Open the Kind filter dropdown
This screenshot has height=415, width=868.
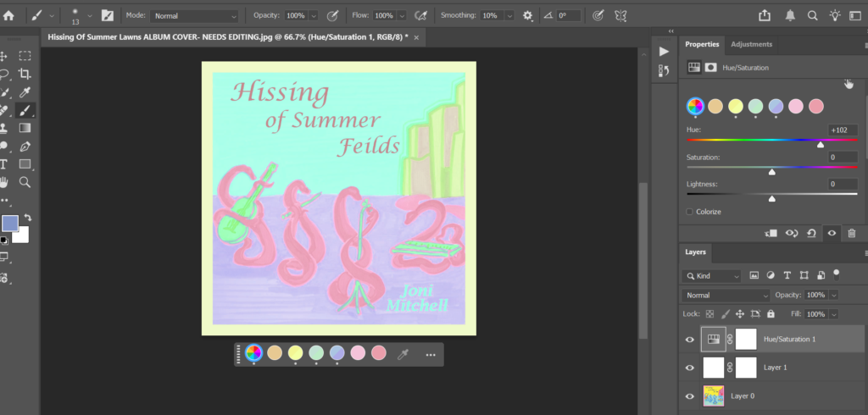711,275
